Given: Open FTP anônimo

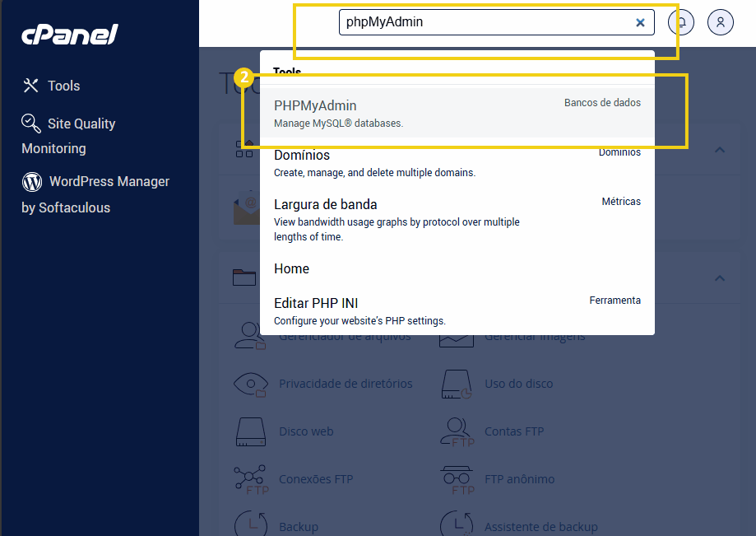Looking at the screenshot, I should pyautogui.click(x=519, y=479).
